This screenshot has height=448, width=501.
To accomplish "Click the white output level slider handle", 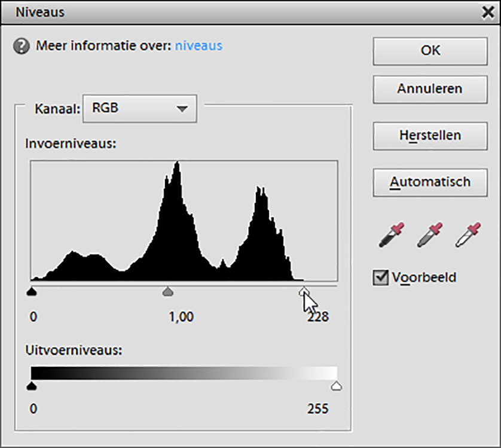I will point(336,386).
